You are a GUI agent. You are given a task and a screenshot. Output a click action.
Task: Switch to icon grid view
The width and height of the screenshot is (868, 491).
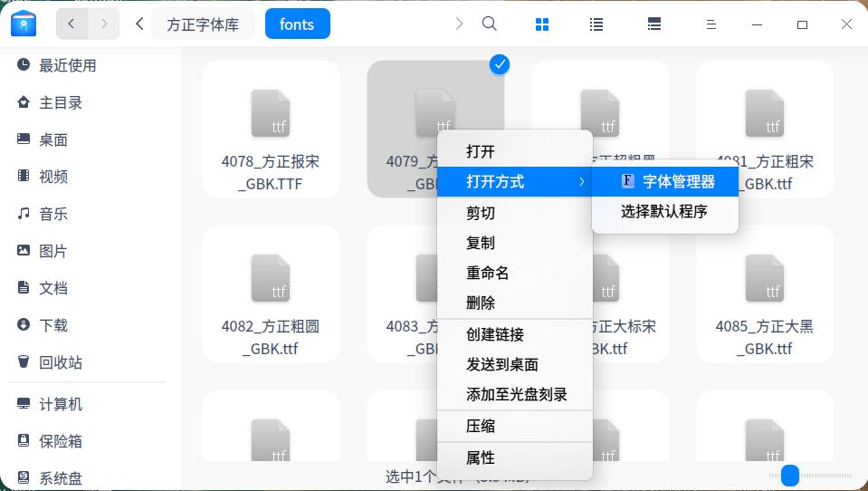542,24
